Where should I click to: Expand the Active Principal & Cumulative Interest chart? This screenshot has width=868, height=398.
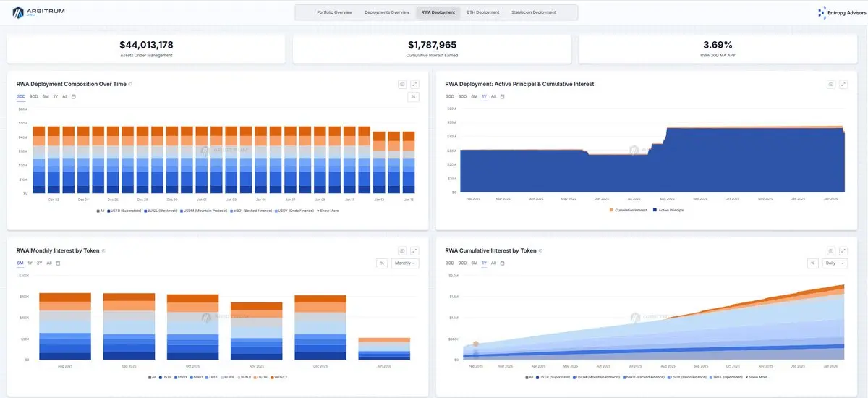[844, 84]
